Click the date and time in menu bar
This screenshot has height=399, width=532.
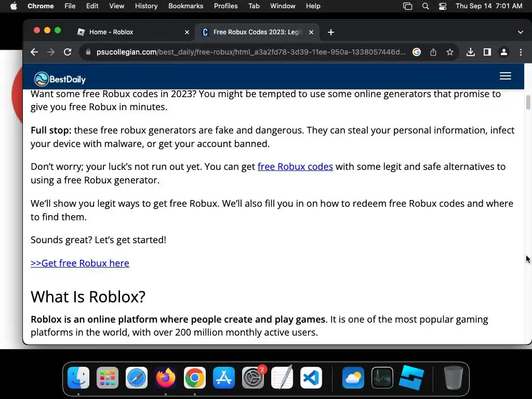point(489,6)
